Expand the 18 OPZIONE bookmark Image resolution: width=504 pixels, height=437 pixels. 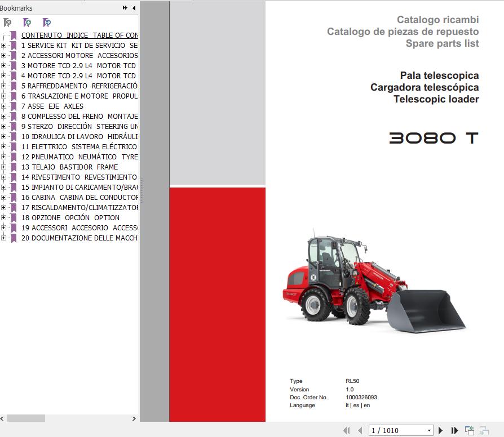coord(3,218)
